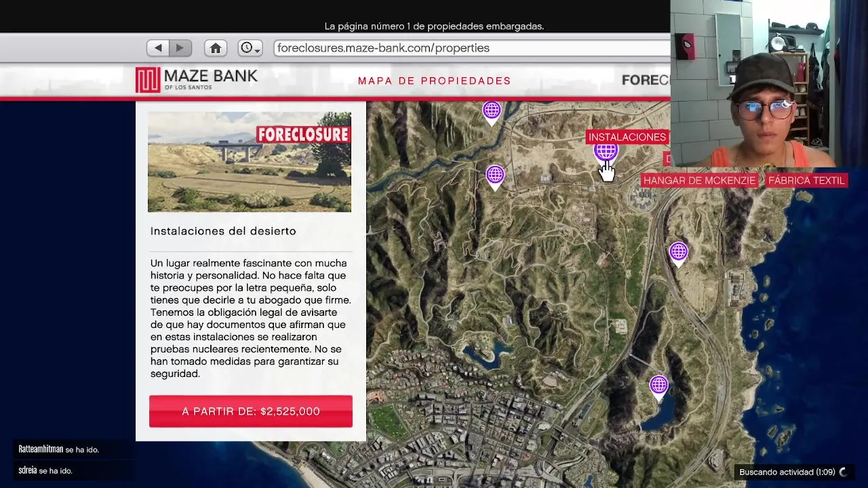
Task: Click the Foreclosures header text
Action: (x=646, y=81)
